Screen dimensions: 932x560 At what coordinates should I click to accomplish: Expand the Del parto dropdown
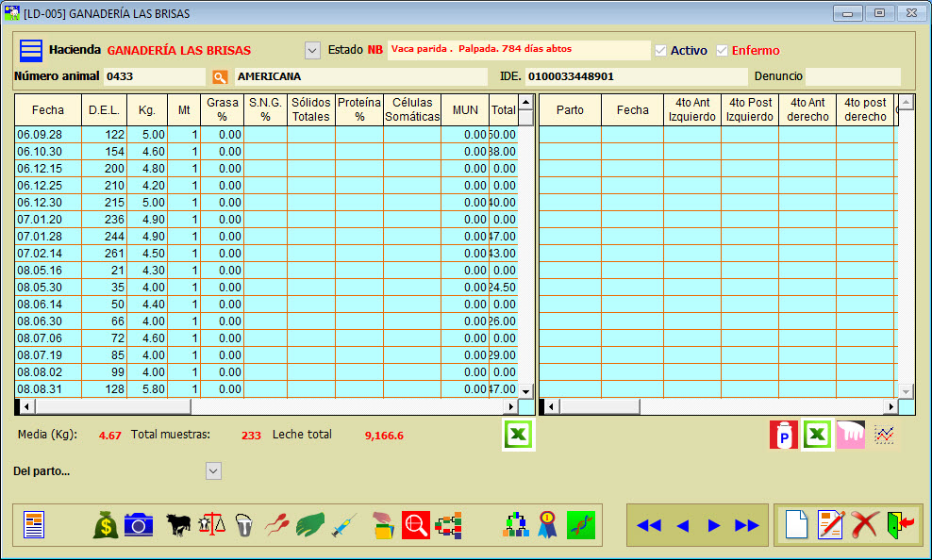213,470
